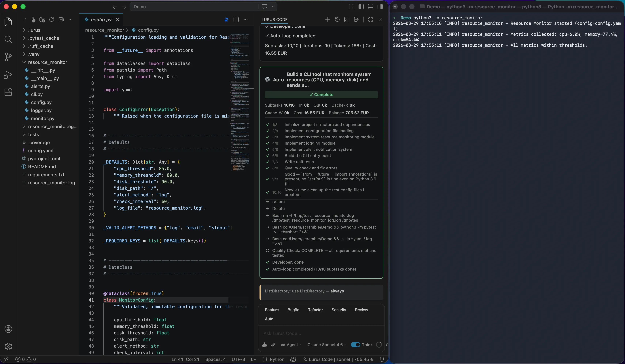Click the Ask Lurus Code input field

pyautogui.click(x=321, y=333)
